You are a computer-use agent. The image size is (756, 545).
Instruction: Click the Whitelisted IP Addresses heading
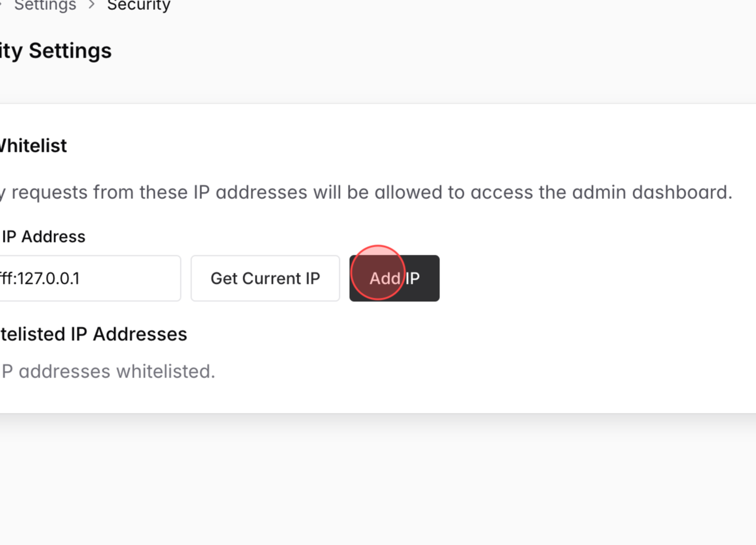coord(93,334)
